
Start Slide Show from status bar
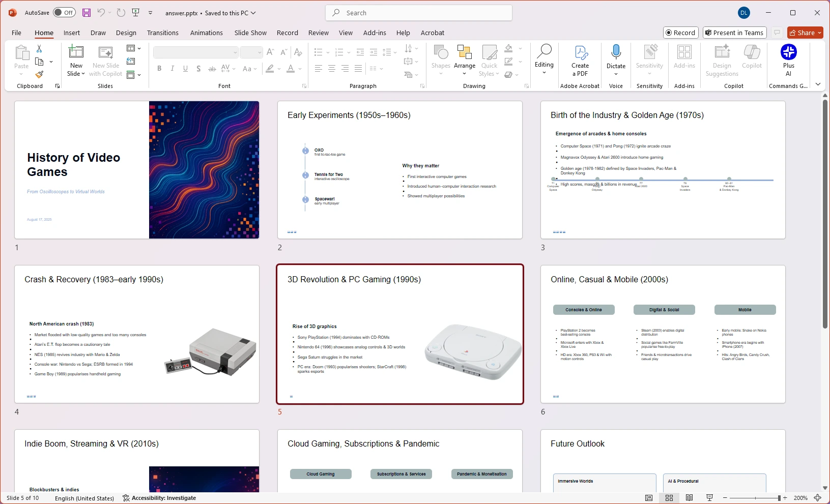click(x=709, y=498)
